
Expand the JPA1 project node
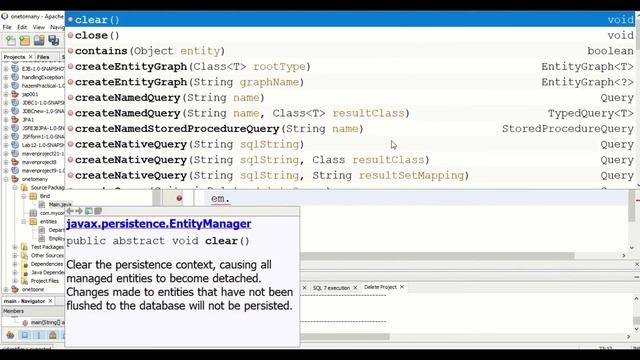pyautogui.click(x=6, y=120)
